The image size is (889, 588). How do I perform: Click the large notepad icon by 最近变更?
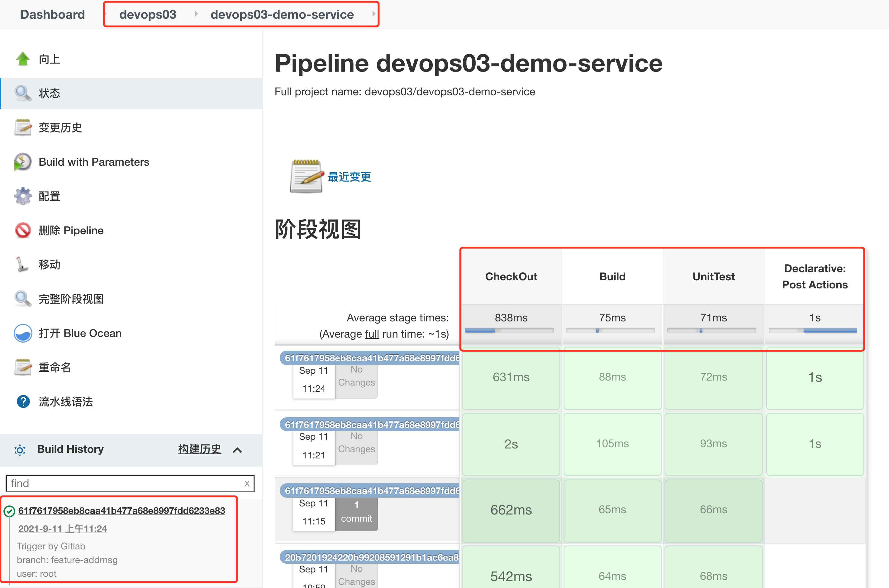[x=306, y=176]
